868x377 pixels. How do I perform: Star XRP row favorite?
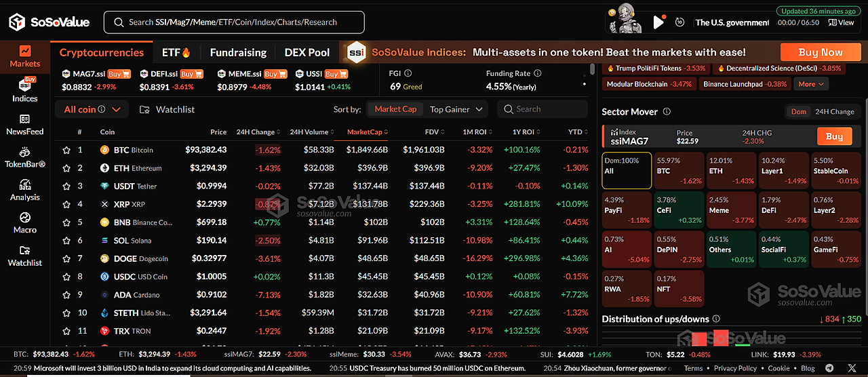(x=66, y=204)
